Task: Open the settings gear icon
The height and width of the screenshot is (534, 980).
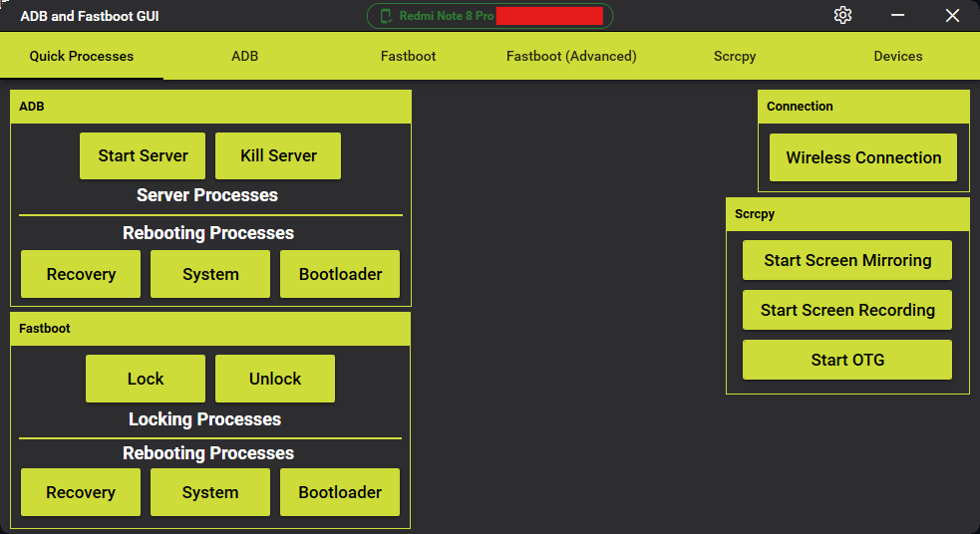Action: coord(842,15)
